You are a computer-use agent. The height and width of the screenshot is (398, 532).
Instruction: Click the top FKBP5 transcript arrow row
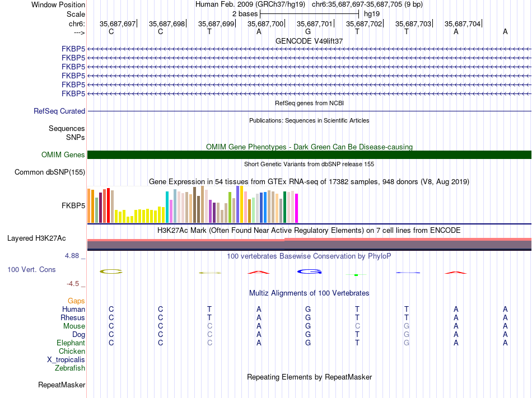tap(309, 49)
